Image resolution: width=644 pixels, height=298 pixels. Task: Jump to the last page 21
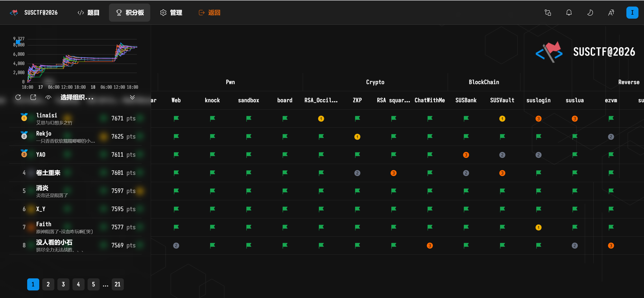click(x=118, y=284)
